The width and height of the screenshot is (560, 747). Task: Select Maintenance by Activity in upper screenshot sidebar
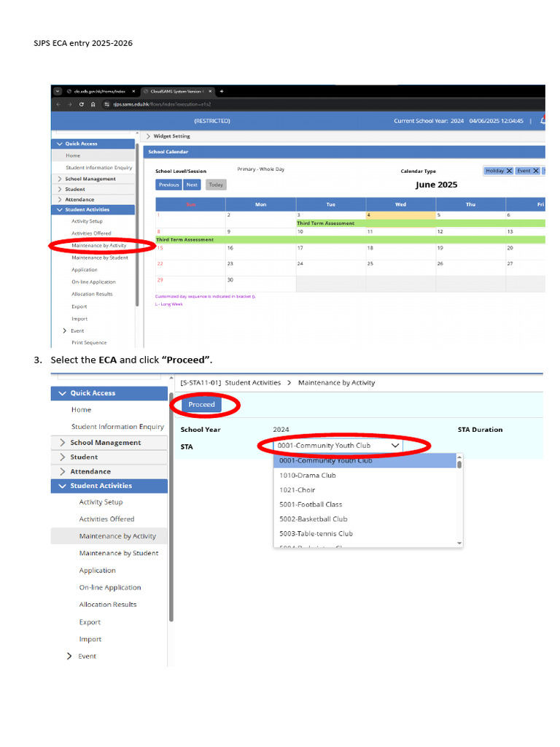(98, 245)
